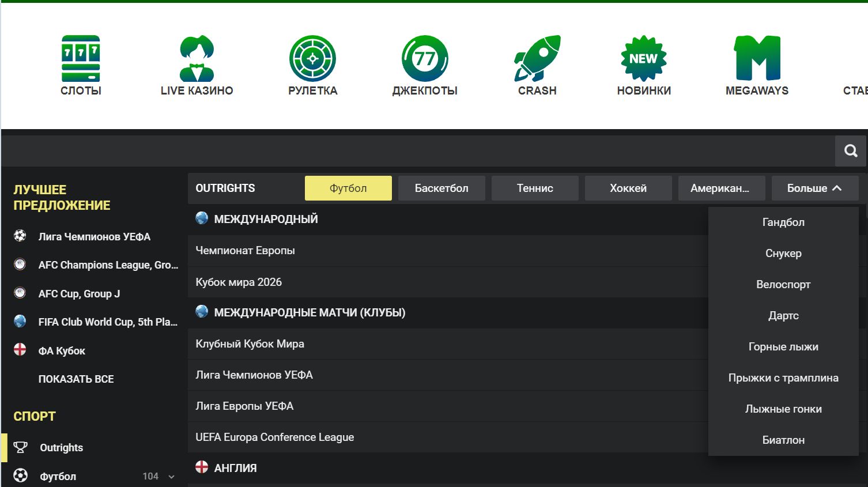Switch to the Хоккей tab
Screen dimensions: 868x487
click(628, 188)
